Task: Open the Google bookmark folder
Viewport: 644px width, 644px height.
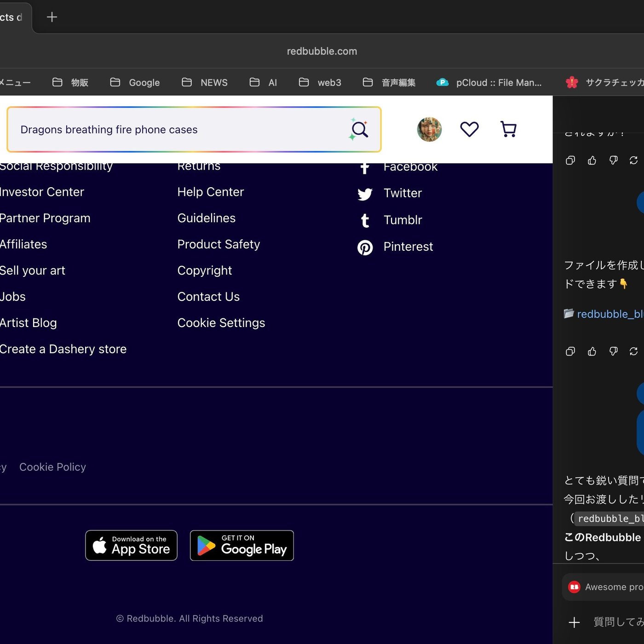Action: 135,82
